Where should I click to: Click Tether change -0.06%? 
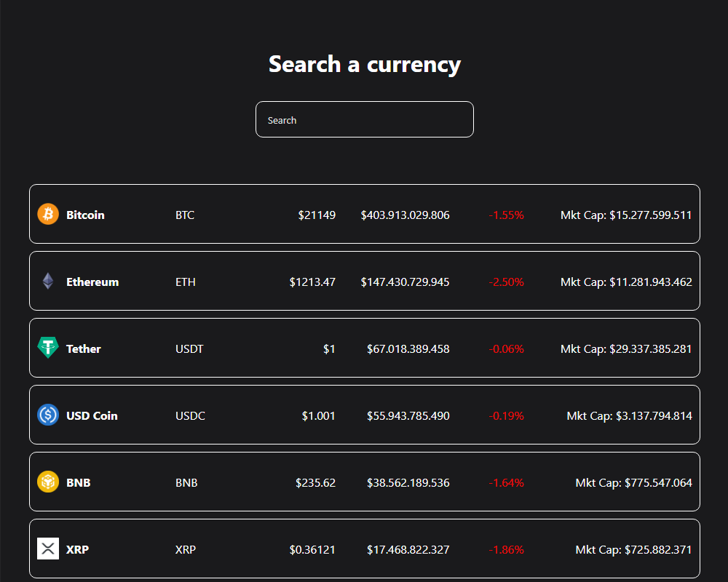[507, 348]
